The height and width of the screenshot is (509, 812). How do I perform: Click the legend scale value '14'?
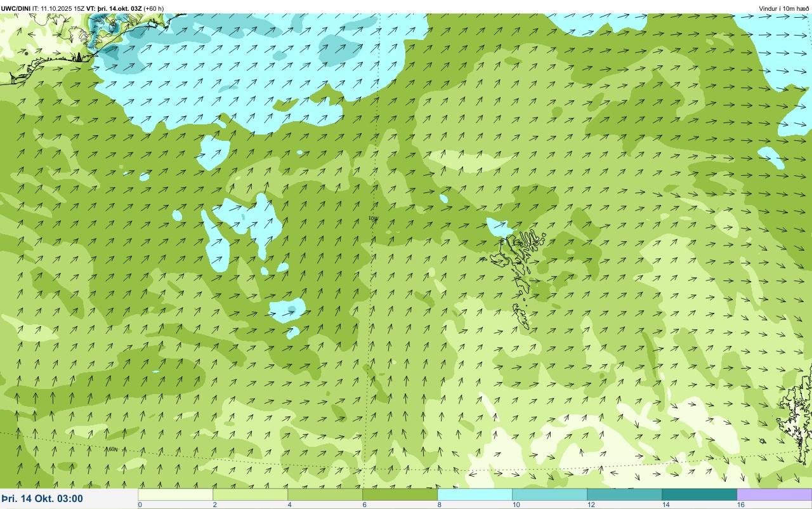tap(666, 505)
